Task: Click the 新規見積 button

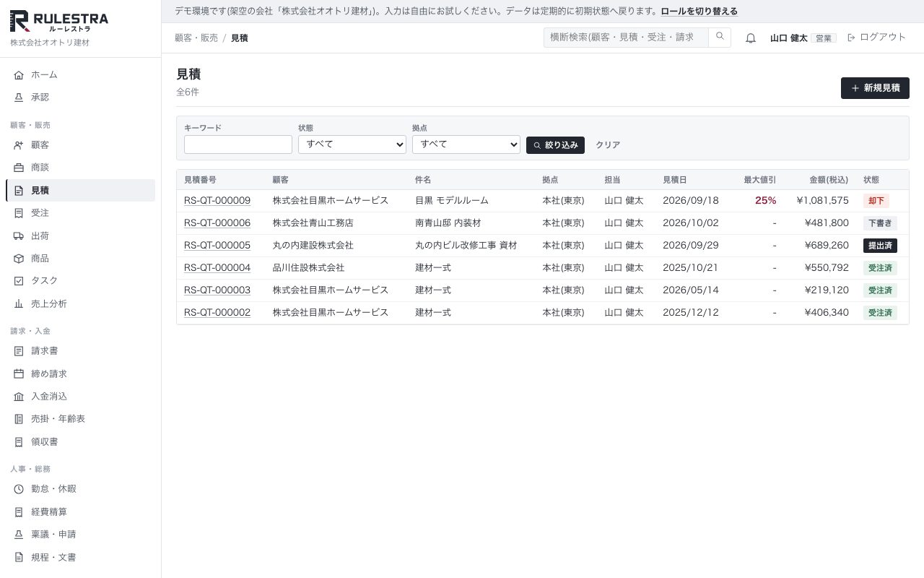Action: pyautogui.click(x=875, y=88)
